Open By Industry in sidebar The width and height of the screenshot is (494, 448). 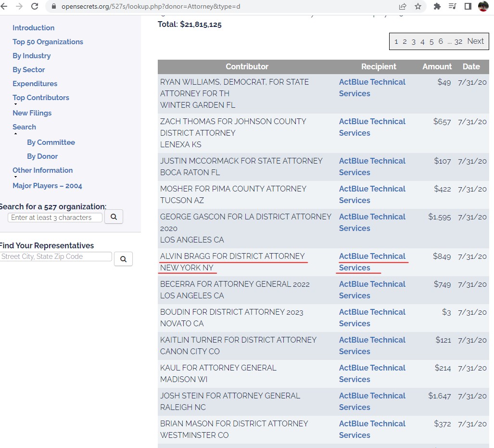(x=31, y=56)
